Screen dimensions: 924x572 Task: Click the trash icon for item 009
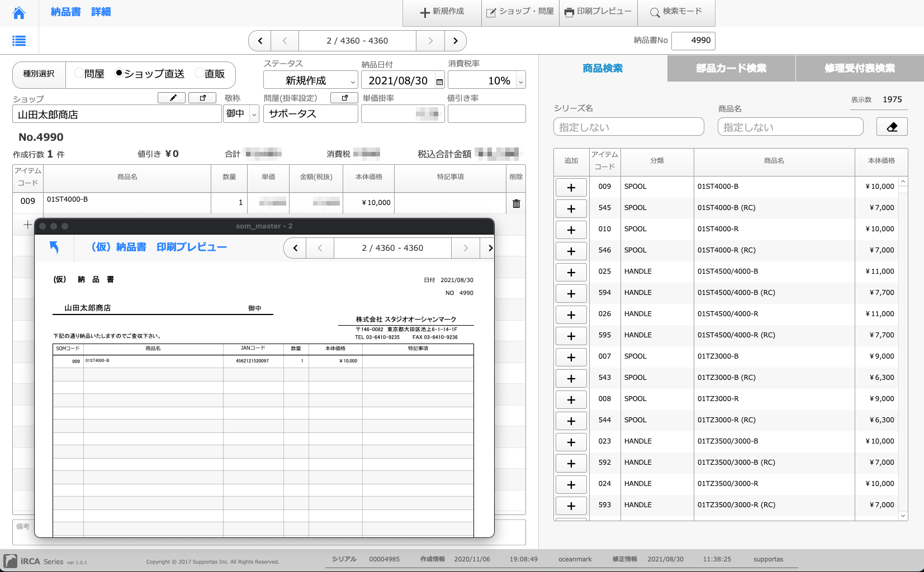point(516,203)
